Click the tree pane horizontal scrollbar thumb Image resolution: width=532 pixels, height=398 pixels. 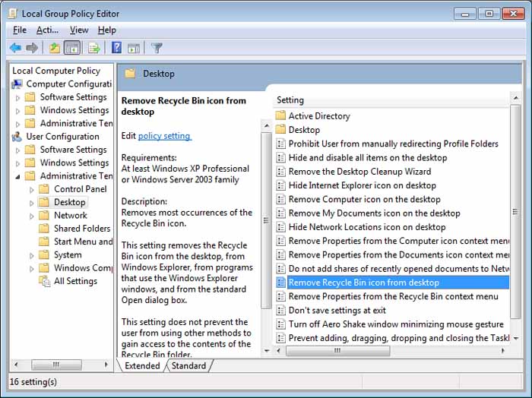coord(56,365)
